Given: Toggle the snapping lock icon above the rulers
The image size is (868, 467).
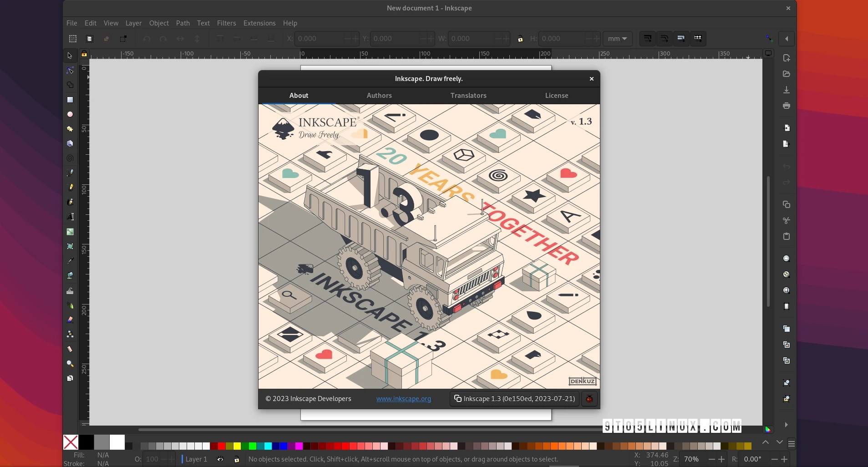Looking at the screenshot, I should click(84, 54).
